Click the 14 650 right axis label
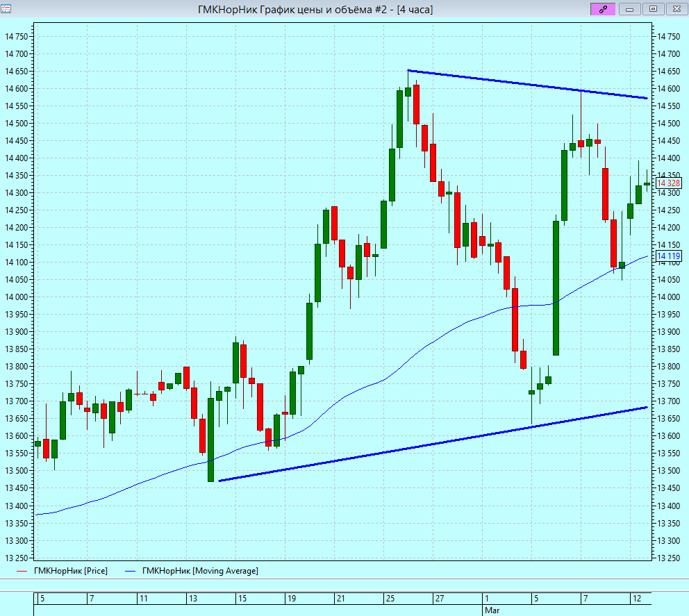 pyautogui.click(x=668, y=71)
